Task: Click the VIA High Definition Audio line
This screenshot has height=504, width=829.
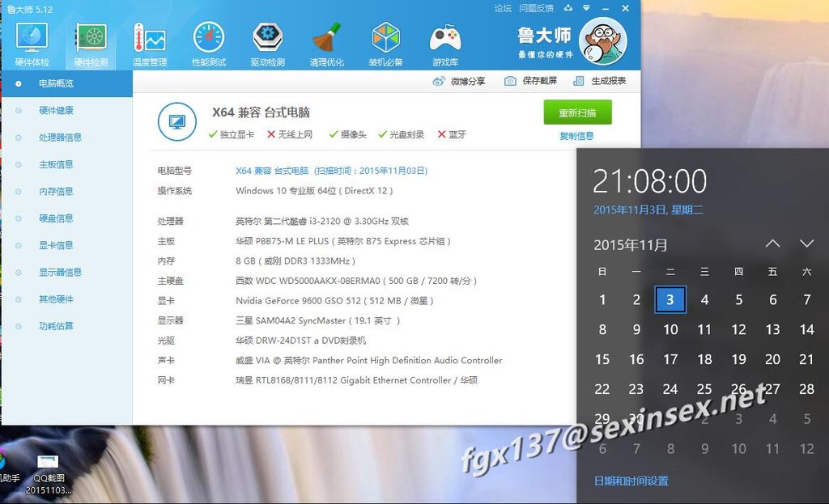Action: click(369, 360)
